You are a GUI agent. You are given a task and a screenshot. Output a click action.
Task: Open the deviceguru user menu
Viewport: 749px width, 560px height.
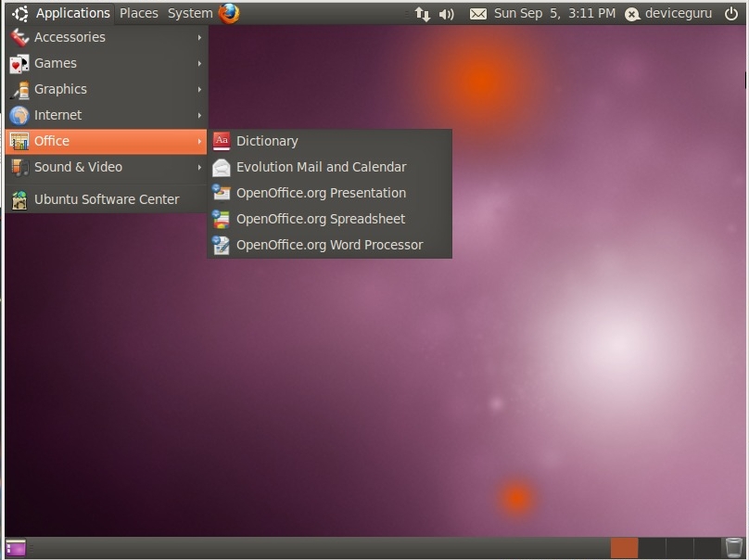(679, 13)
